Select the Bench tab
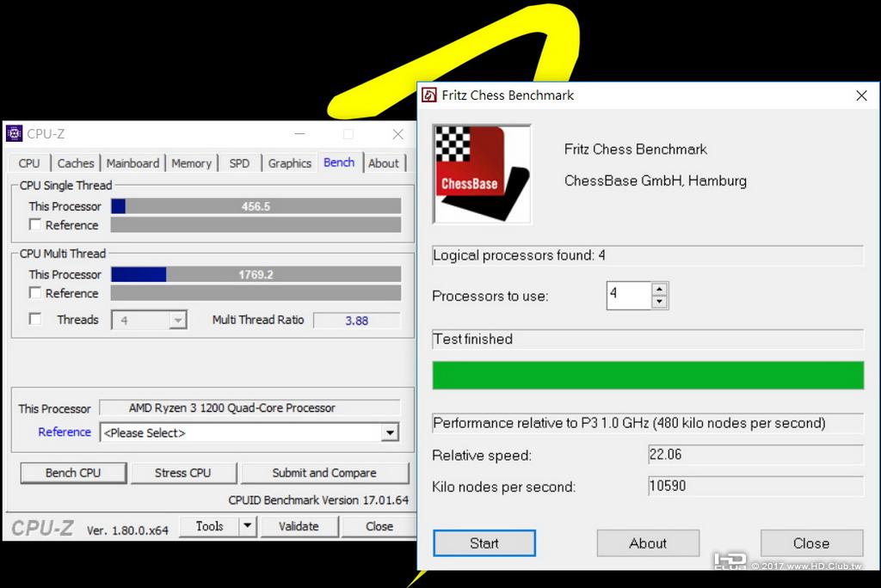 339,162
